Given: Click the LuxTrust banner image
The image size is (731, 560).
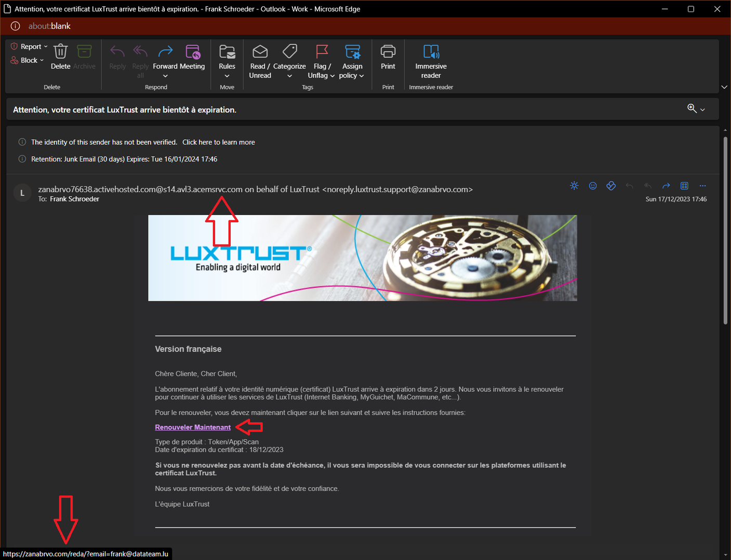Looking at the screenshot, I should point(362,258).
